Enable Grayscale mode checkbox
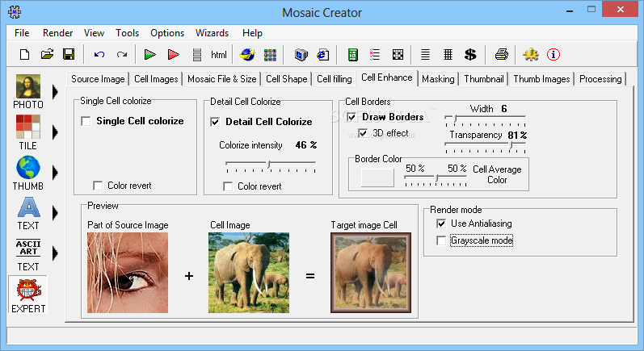 click(x=441, y=240)
